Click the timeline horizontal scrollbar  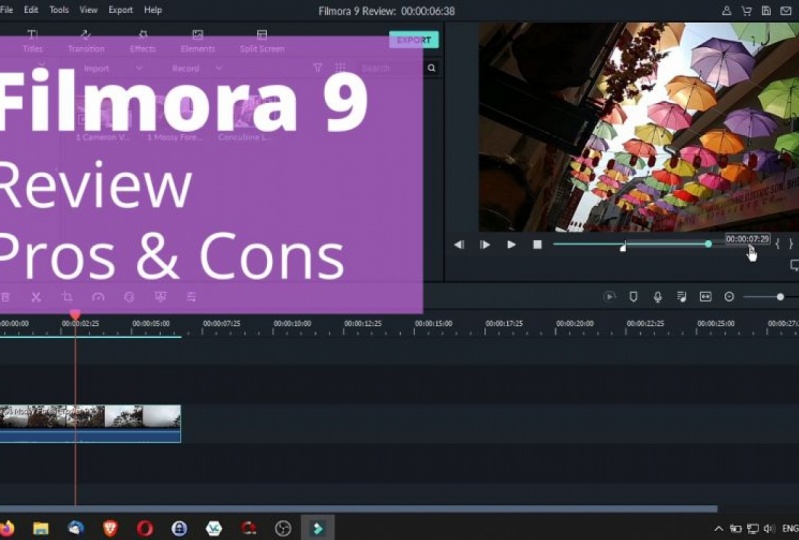(359, 508)
